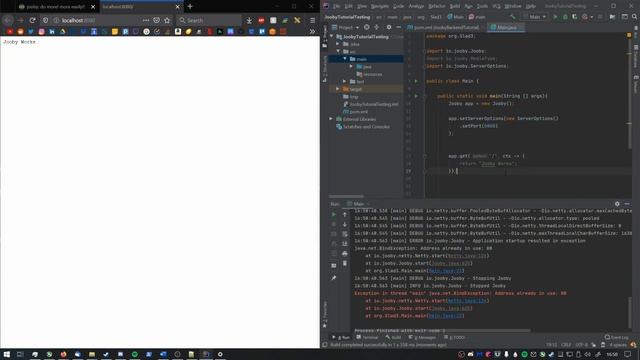Click the clear all trash icon in Run panel
Viewport: 640px width, 360px height.
tap(345, 263)
